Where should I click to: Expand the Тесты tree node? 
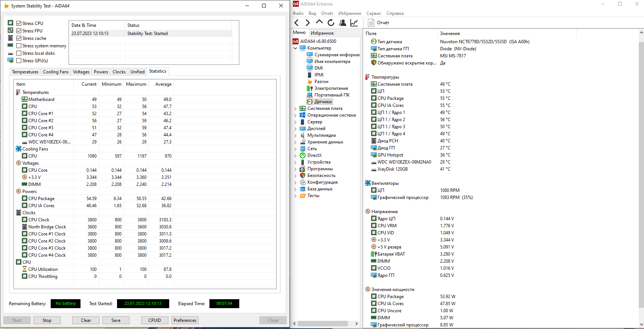[x=296, y=196]
